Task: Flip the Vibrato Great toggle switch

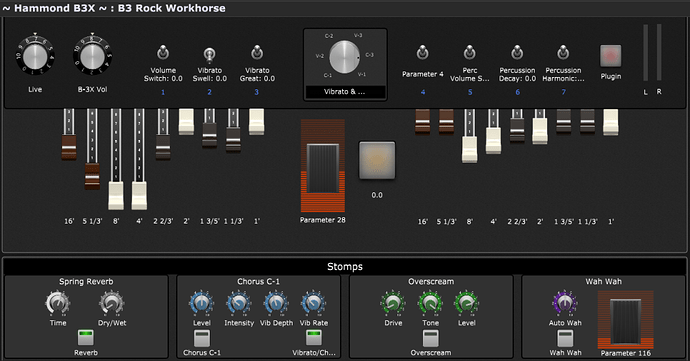Action: click(257, 53)
